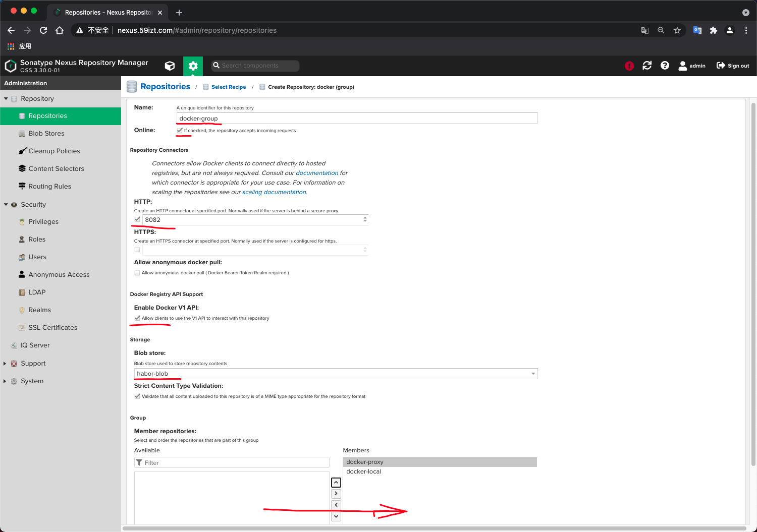The height and width of the screenshot is (532, 757).
Task: Expand the System tree section
Action: [5, 381]
